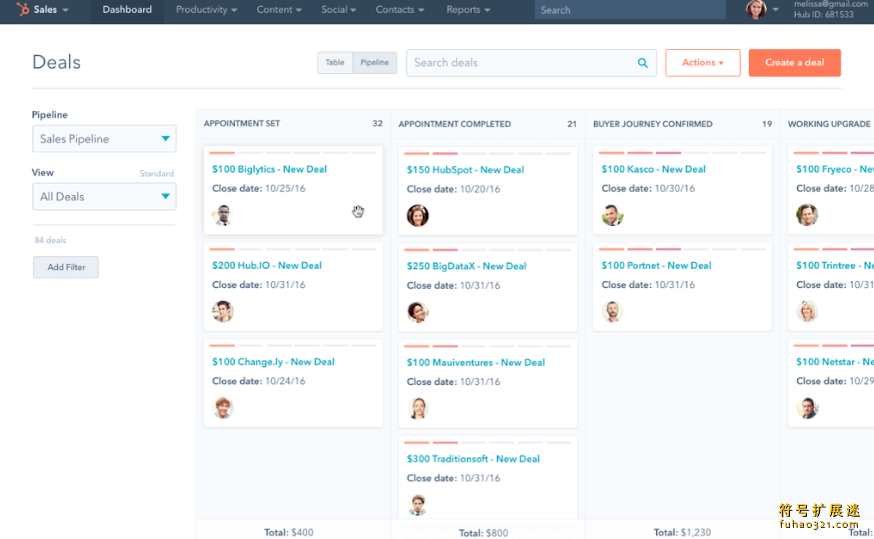Click the Standard label beside View
Screen dimensions: 874x539
[157, 173]
